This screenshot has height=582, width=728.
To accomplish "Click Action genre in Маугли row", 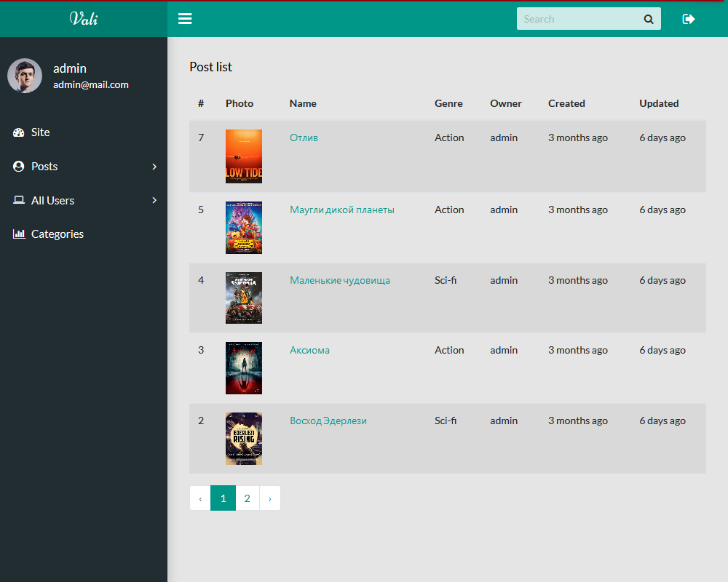I will click(x=449, y=210).
